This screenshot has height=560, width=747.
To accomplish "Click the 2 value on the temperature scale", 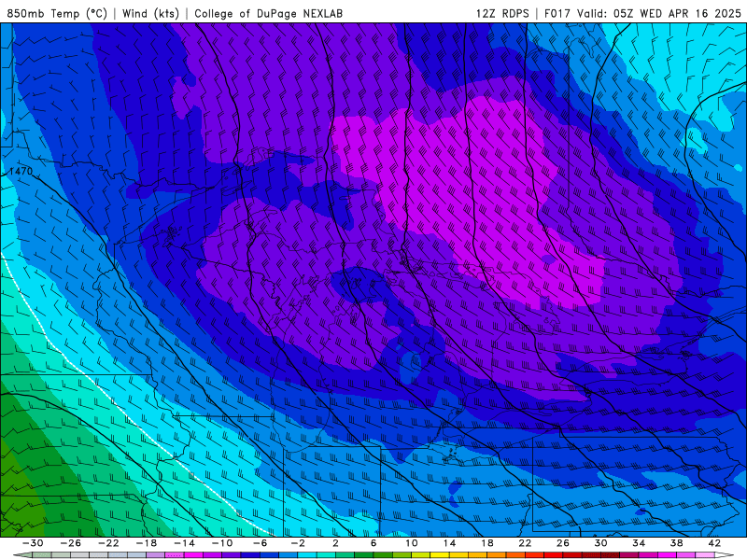I will click(x=335, y=543).
